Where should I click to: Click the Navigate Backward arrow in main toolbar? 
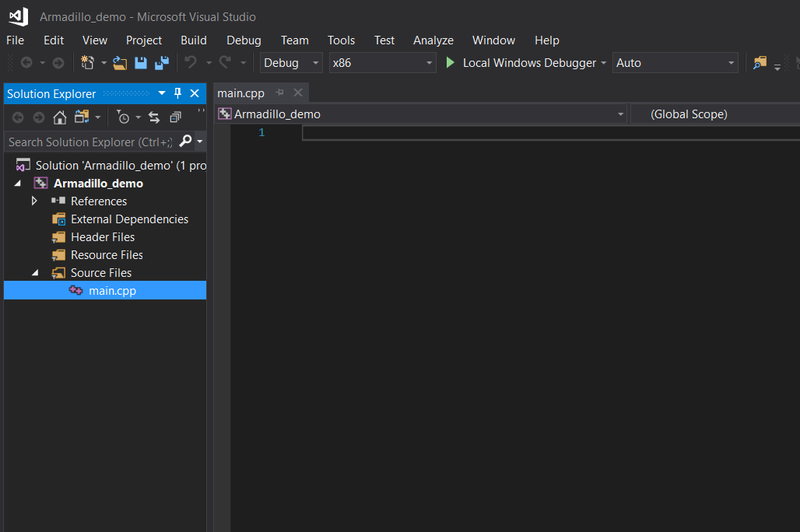coord(26,63)
